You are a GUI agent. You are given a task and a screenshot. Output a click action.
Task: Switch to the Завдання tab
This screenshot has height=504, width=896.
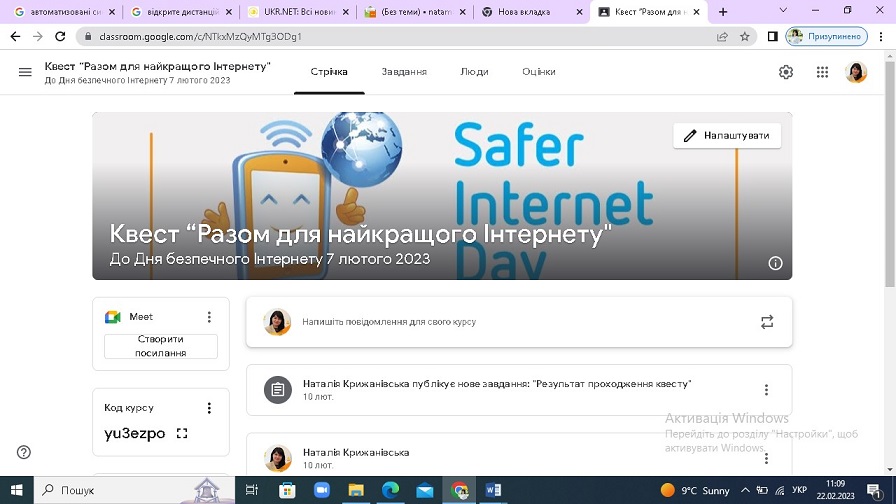pos(404,72)
